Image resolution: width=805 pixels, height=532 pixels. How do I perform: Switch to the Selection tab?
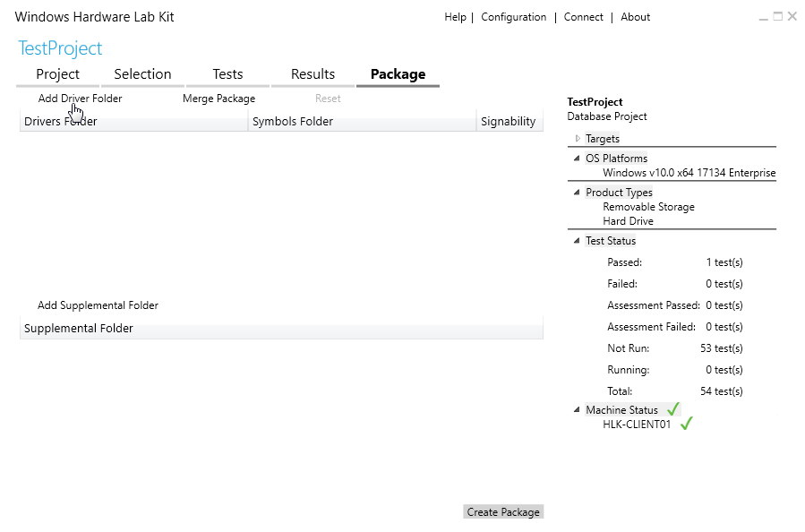[142, 74]
